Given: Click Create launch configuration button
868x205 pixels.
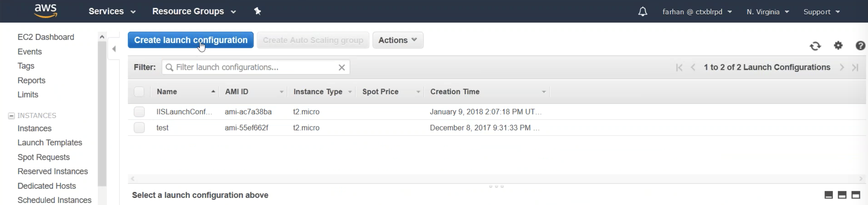Looking at the screenshot, I should 190,40.
